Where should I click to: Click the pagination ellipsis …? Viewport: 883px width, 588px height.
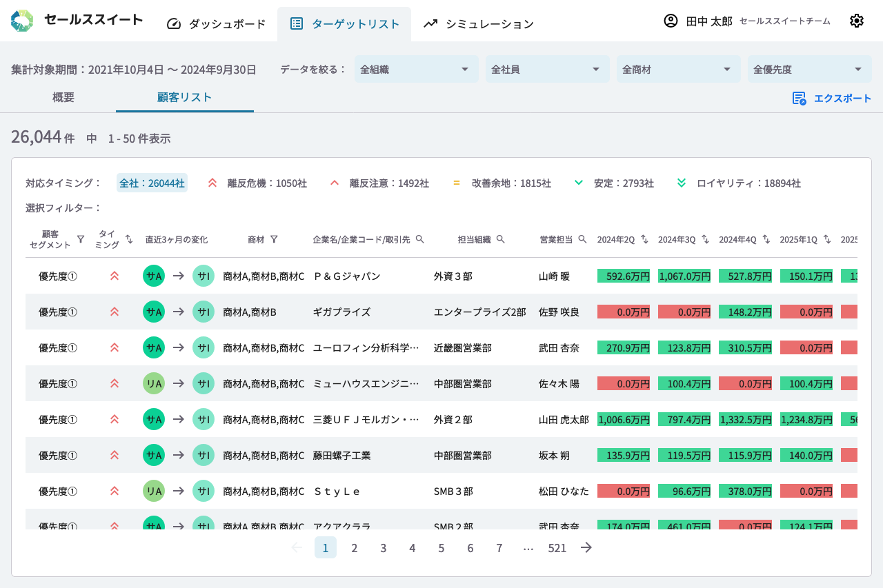(528, 547)
